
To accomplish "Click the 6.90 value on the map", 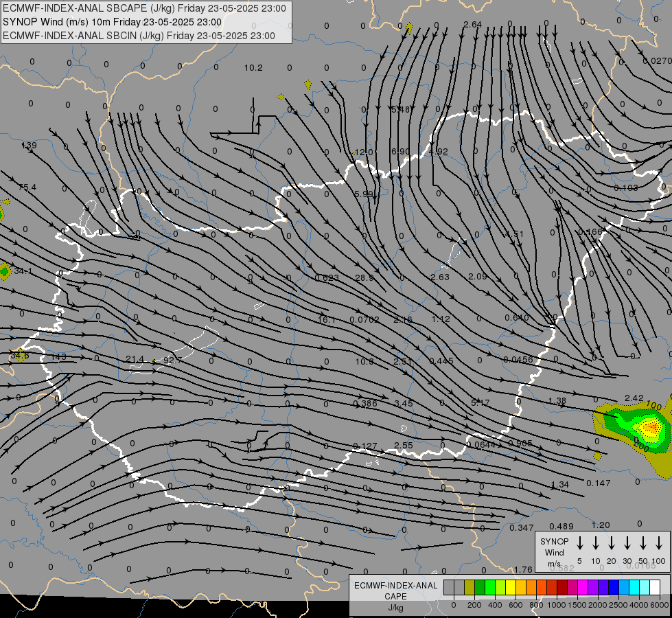I will [x=401, y=151].
